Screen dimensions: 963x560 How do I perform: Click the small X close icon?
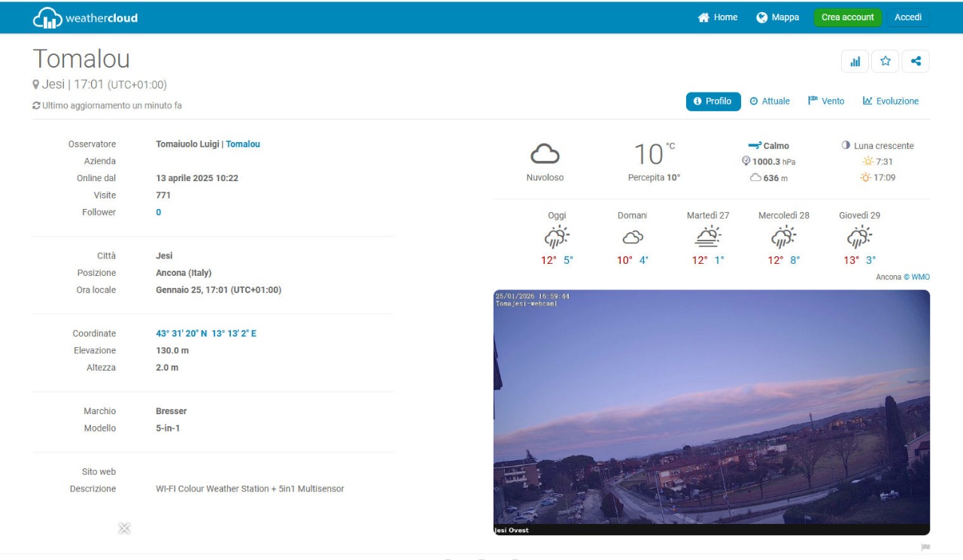pyautogui.click(x=124, y=528)
